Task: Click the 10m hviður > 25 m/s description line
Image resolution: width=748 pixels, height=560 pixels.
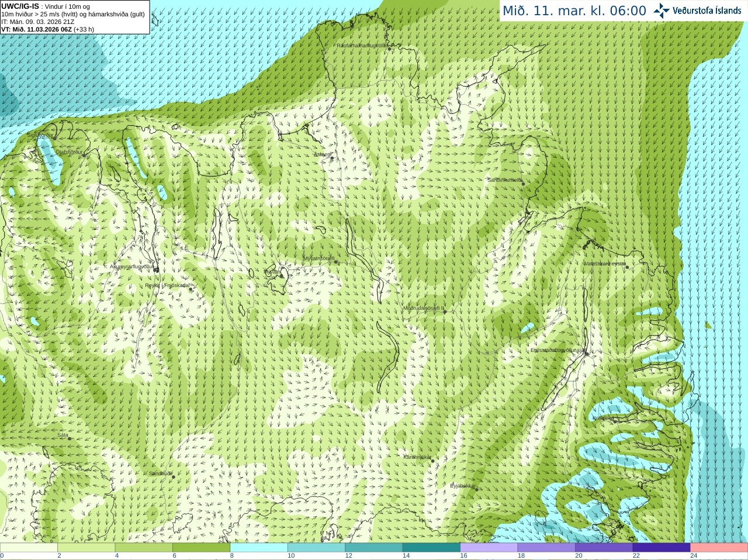Action: [73, 14]
